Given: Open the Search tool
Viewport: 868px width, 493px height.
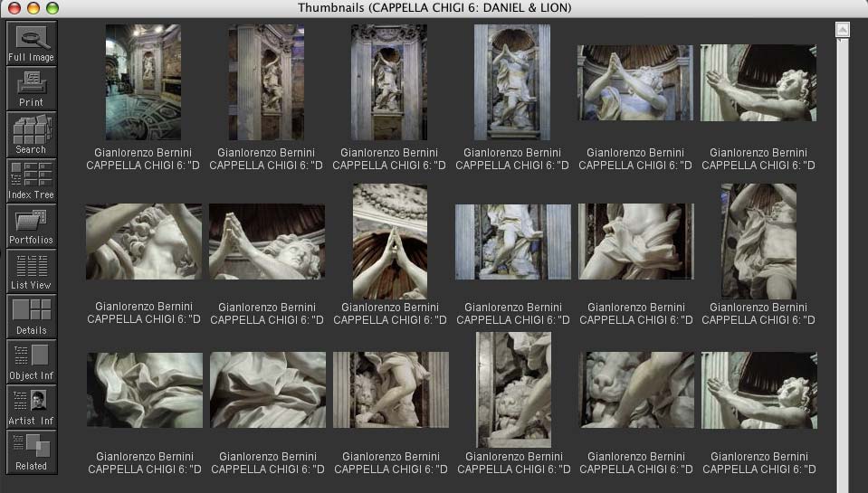Looking at the screenshot, I should point(32,135).
